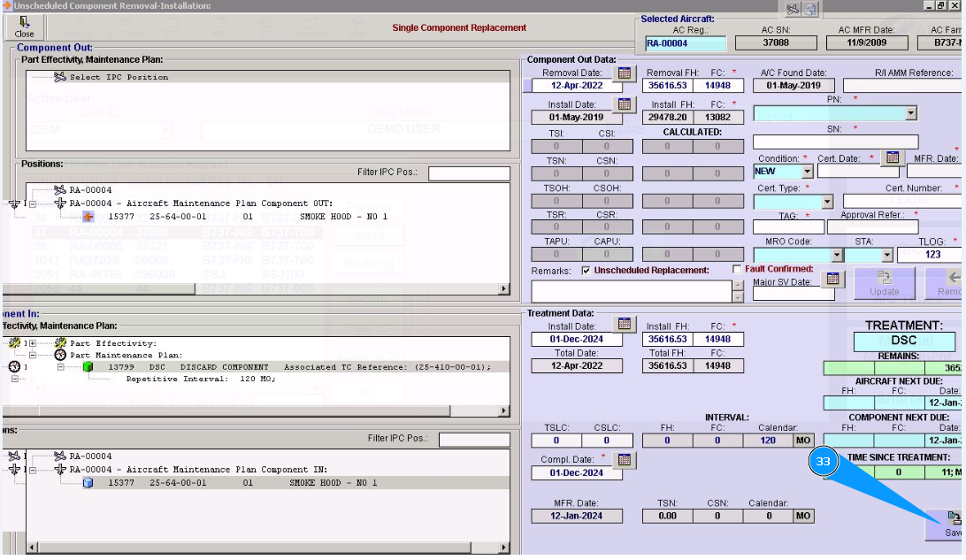966x560 pixels.
Task: Uncheck the Unscheduled Replacement checkbox
Action: pos(586,270)
